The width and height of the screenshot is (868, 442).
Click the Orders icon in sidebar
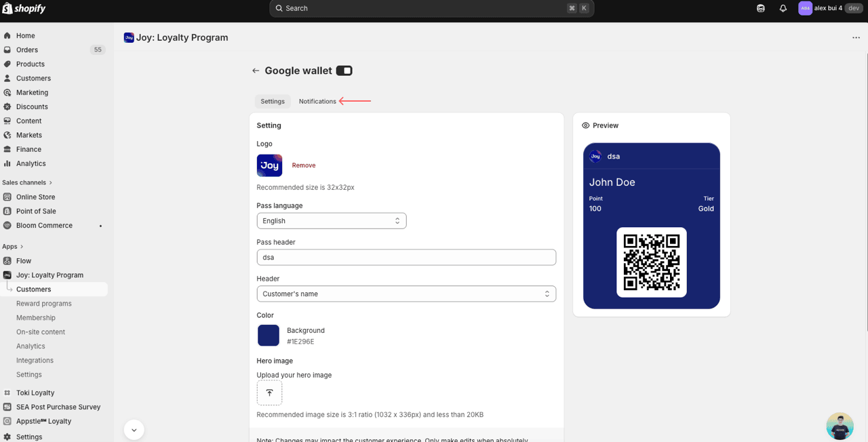pyautogui.click(x=7, y=50)
